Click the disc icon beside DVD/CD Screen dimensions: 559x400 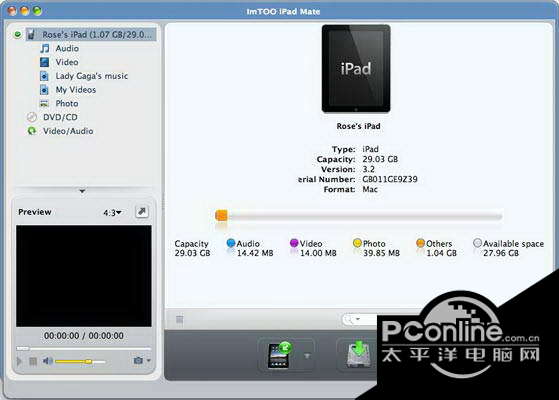point(32,117)
